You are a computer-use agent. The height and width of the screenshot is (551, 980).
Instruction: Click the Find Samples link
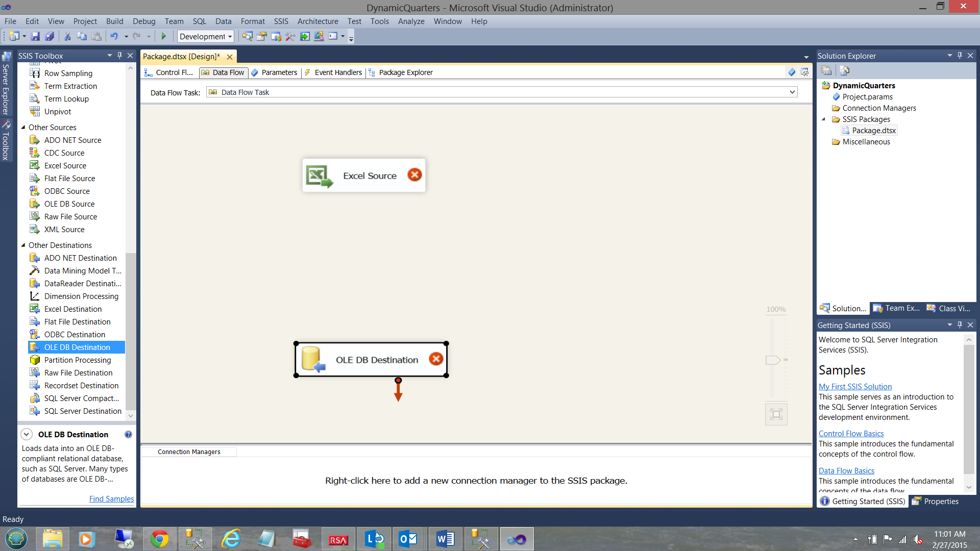[x=111, y=498]
